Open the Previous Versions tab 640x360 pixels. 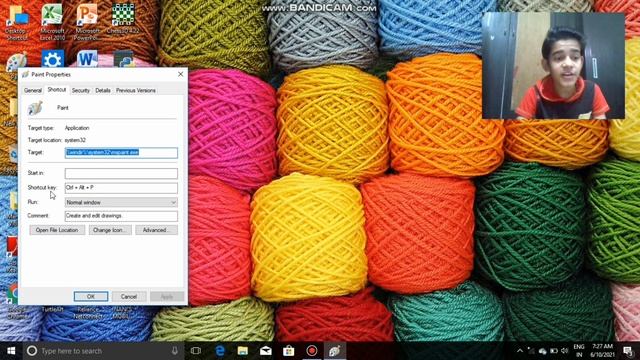[x=136, y=90]
